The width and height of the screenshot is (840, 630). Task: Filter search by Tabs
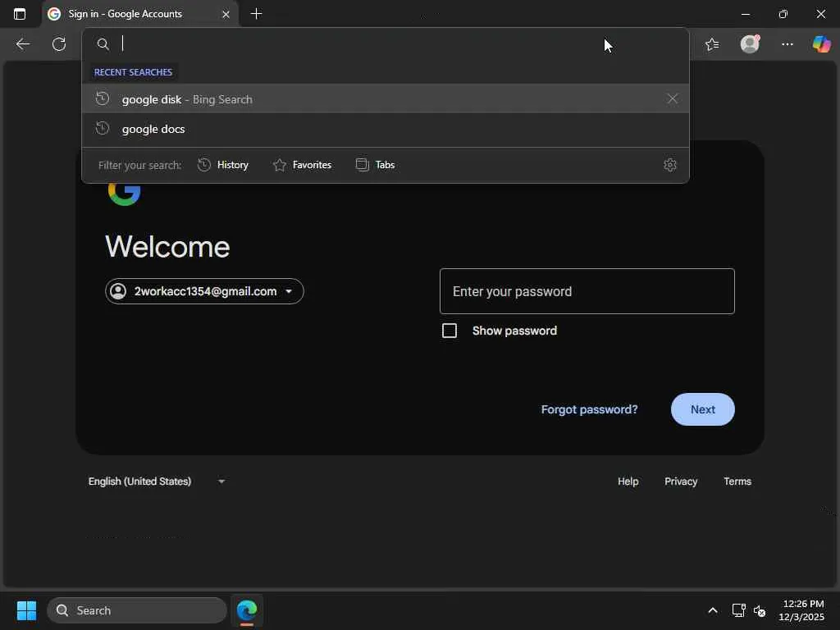click(375, 165)
